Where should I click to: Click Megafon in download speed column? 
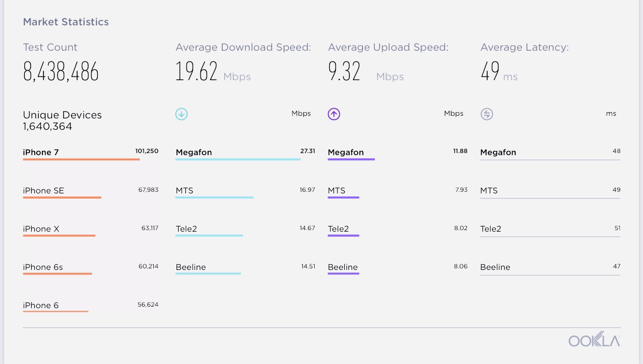click(194, 153)
